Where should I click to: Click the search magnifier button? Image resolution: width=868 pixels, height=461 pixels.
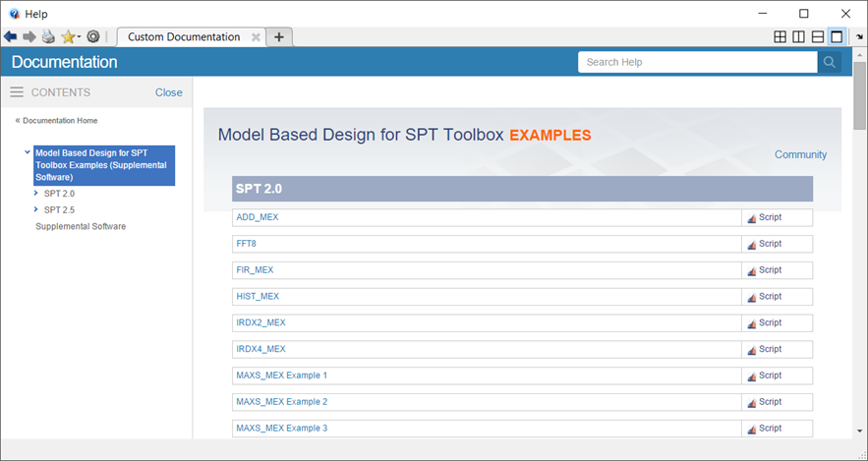tap(830, 62)
